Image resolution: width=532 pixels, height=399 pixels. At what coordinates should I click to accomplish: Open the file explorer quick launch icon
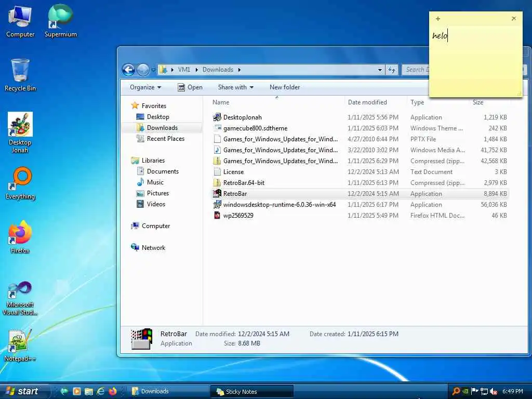(89, 391)
